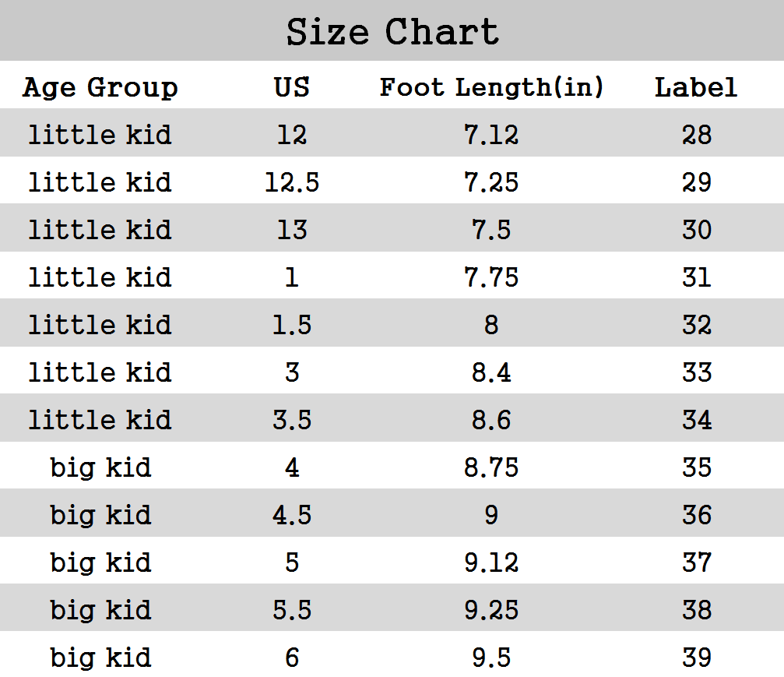Click the foot length 8.4 cell
The image size is (784, 677).
(x=491, y=372)
